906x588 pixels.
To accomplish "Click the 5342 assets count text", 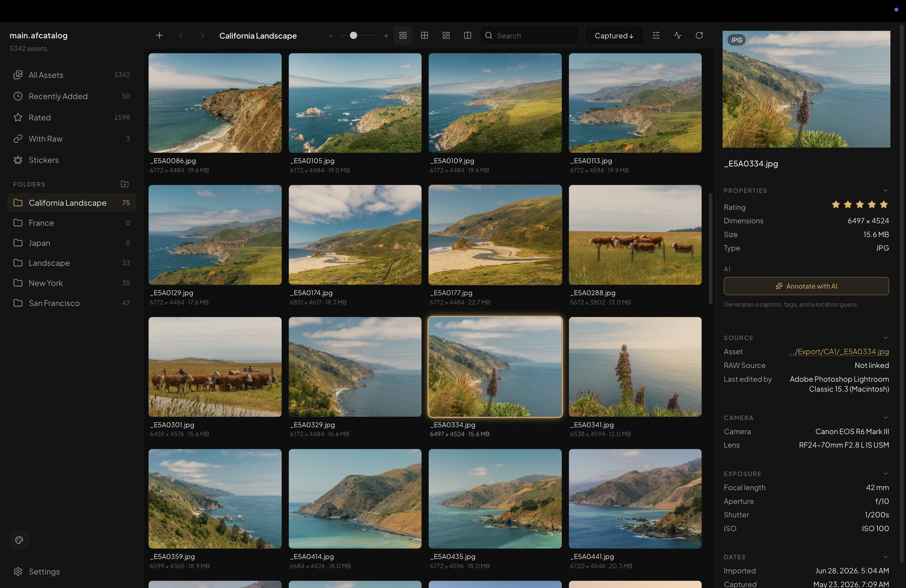I will 28,49.
